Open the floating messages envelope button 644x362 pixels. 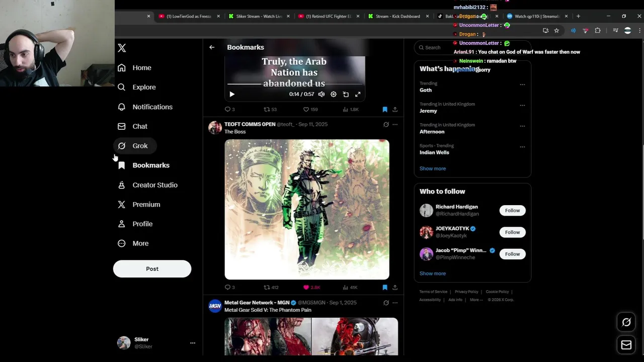(x=626, y=345)
